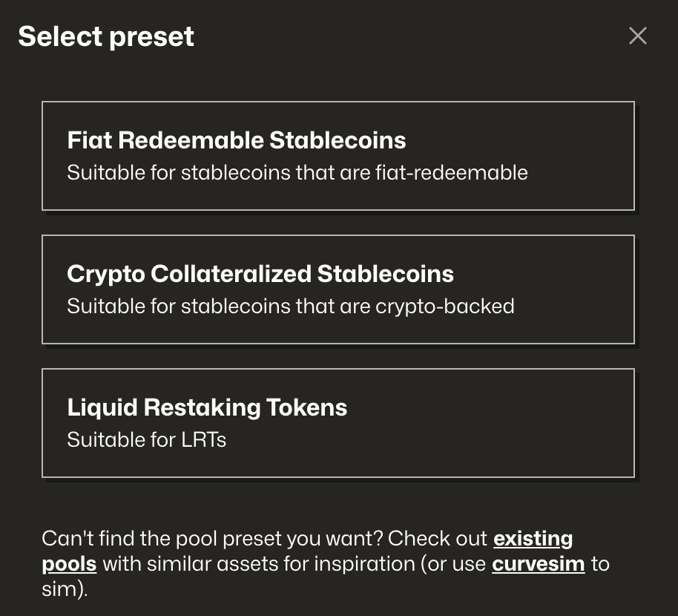Select the preset suitable for fiat-redeemable stablecoins
678x616 pixels.
pos(338,155)
